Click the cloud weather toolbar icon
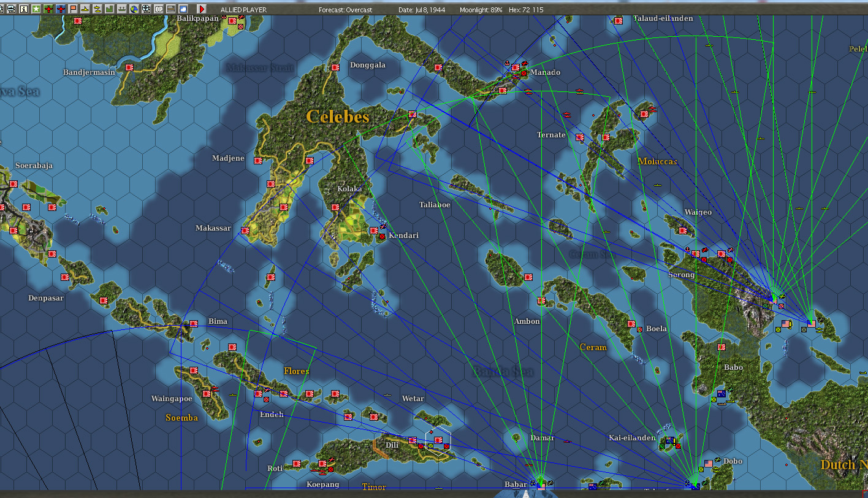 point(183,9)
